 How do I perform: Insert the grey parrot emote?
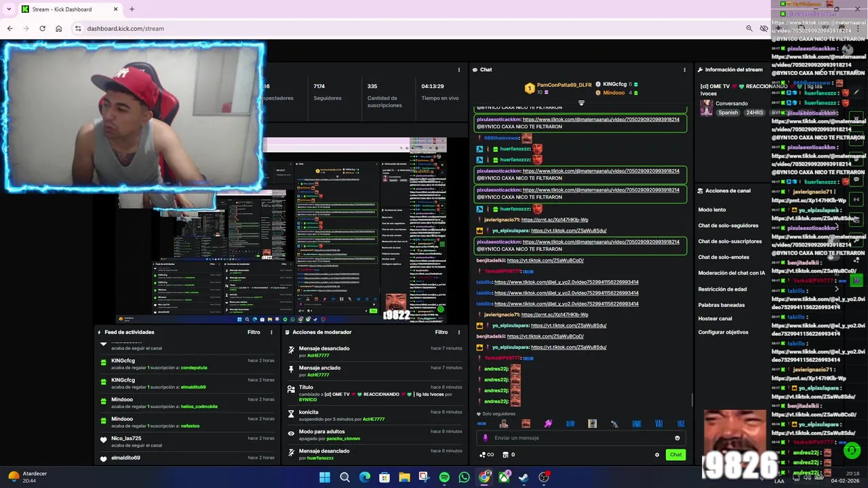point(614,424)
